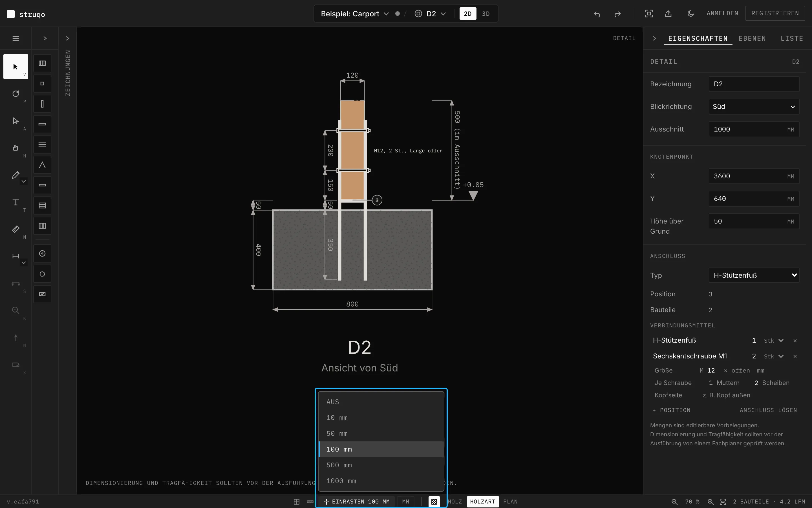Select the text tool (T)

click(x=16, y=202)
